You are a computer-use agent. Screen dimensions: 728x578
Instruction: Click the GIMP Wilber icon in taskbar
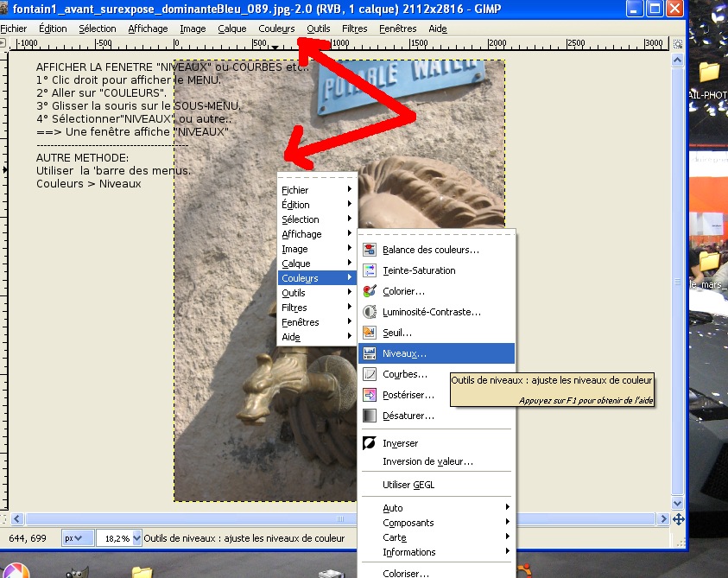point(77,573)
